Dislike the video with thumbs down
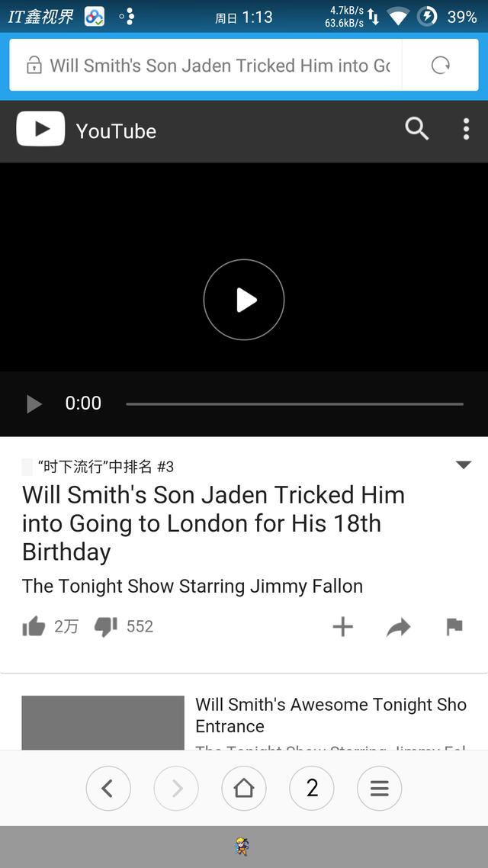This screenshot has height=868, width=488. point(106,627)
